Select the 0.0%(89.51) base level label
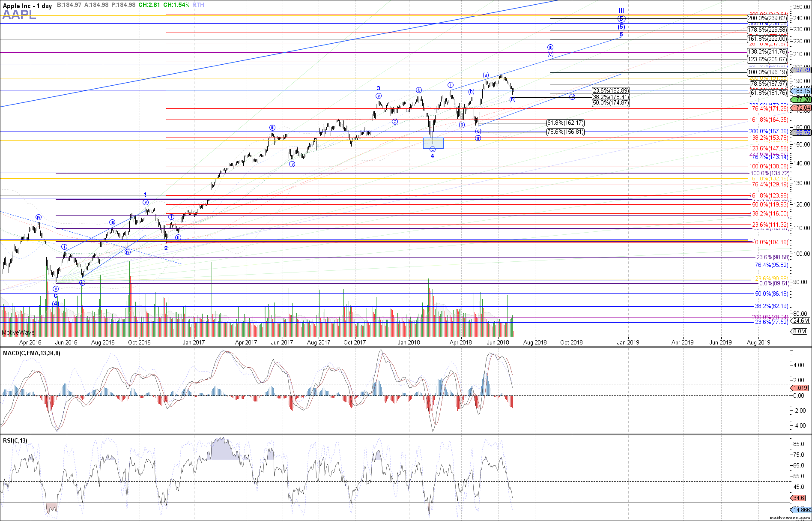This screenshot has height=521, width=812. 774,284
